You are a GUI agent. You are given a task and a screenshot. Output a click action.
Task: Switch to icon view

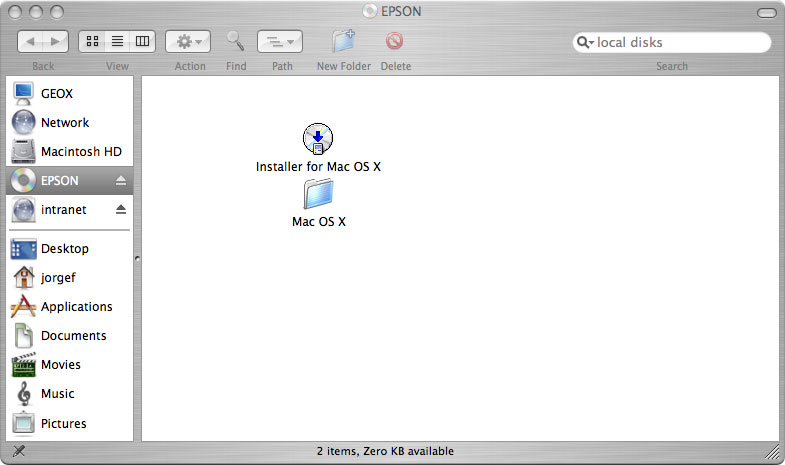coord(92,42)
